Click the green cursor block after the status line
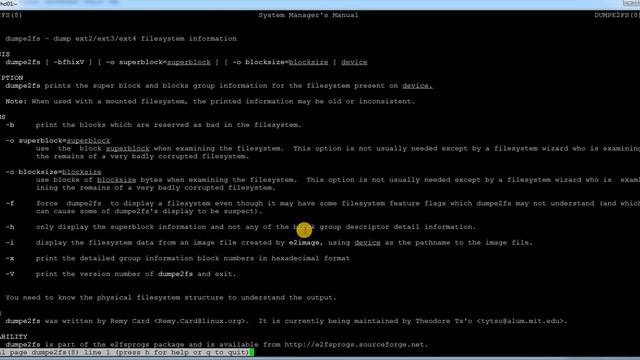 pyautogui.click(x=252, y=352)
